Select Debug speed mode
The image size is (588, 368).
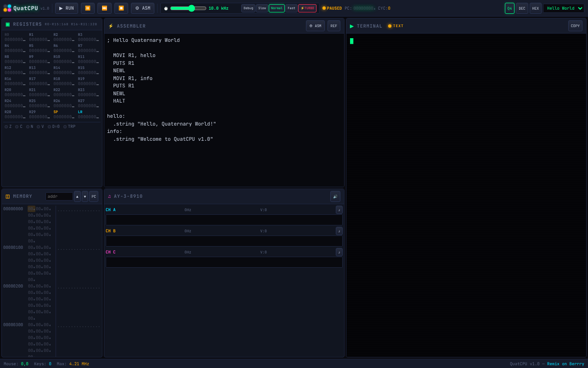pyautogui.click(x=248, y=8)
